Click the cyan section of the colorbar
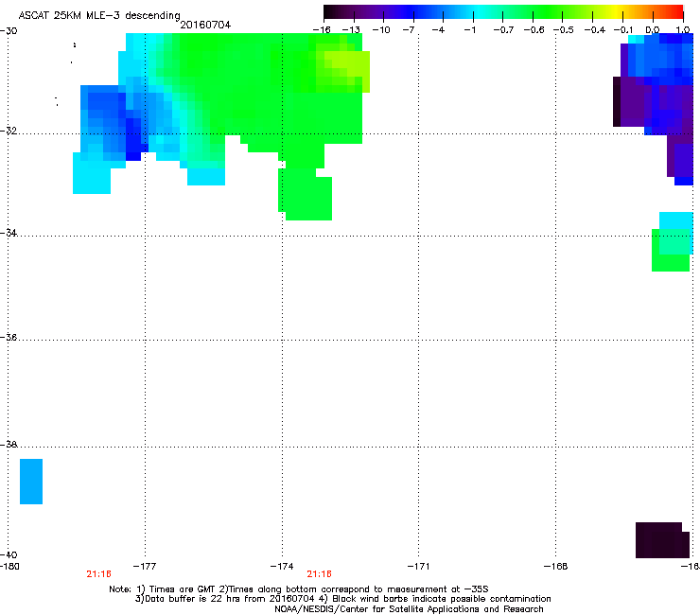The width and height of the screenshot is (700, 615). coord(479,11)
